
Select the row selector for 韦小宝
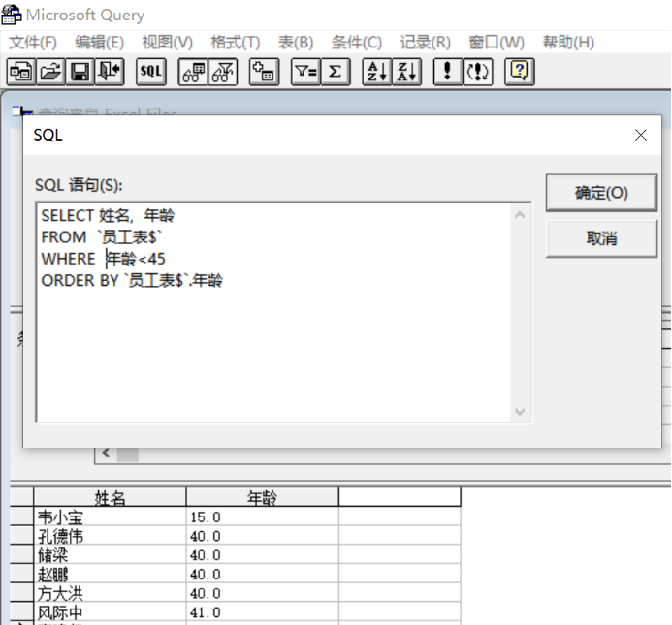22,516
